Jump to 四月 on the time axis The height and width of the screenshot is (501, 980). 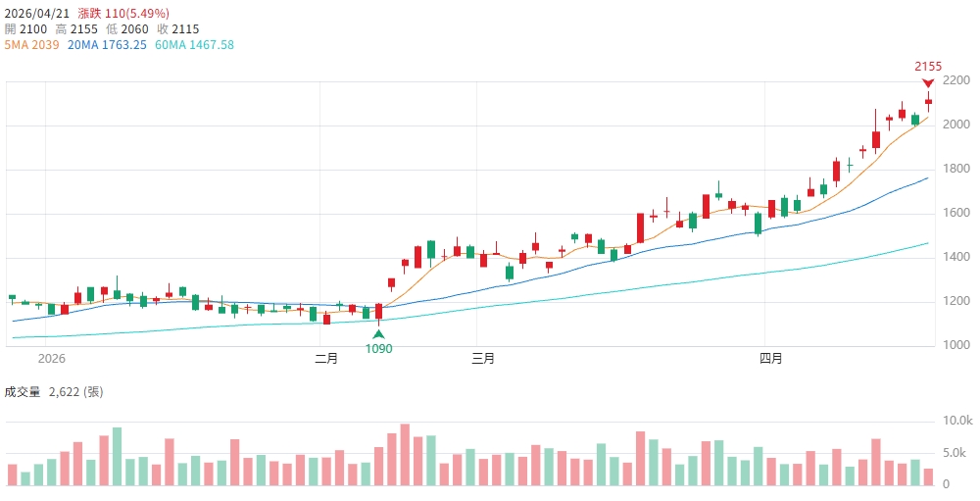771,359
